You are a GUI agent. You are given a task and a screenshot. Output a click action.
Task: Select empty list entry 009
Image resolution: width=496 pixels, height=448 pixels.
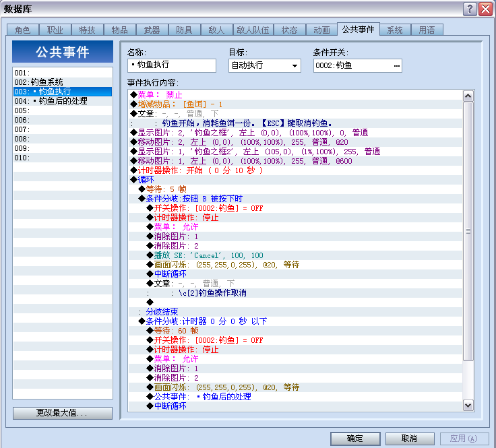pos(63,149)
